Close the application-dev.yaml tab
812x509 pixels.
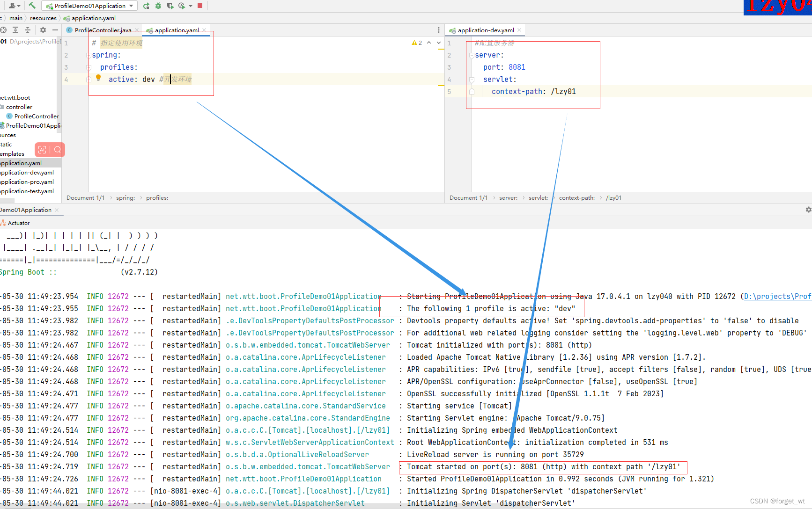[x=519, y=30]
